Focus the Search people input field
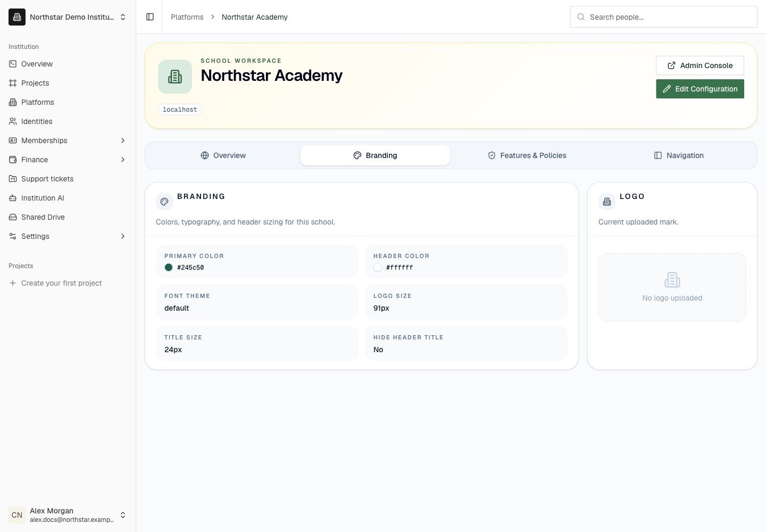Image resolution: width=766 pixels, height=532 pixels. coord(664,17)
